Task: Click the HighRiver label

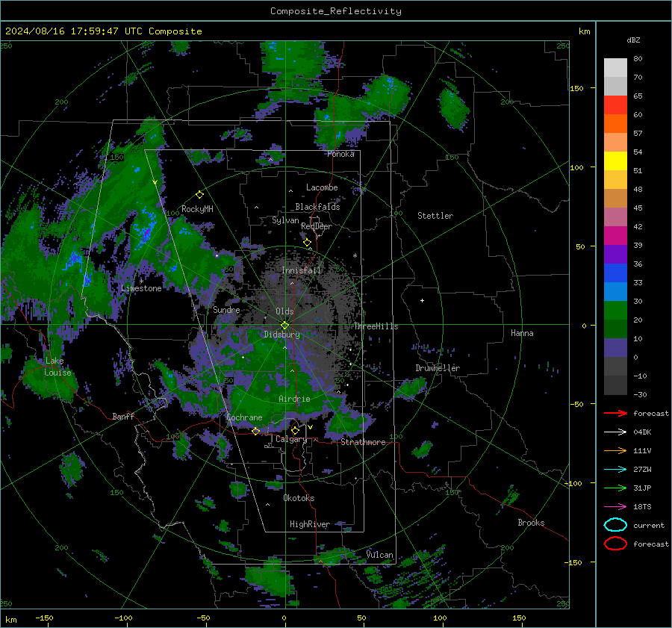Action: click(x=310, y=524)
